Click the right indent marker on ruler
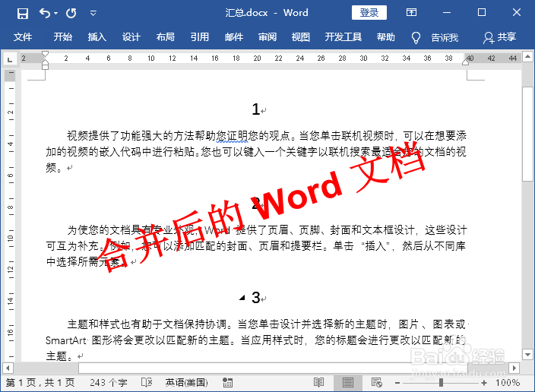535x392 pixels. tap(466, 62)
